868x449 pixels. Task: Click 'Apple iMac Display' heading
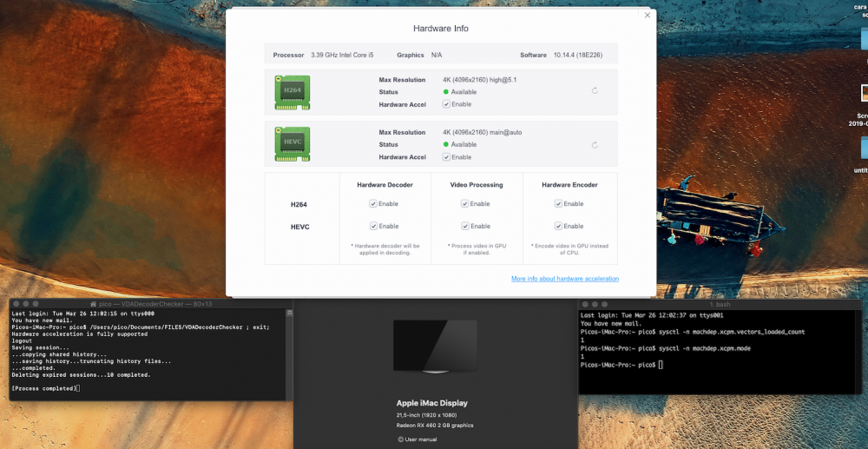coord(431,403)
